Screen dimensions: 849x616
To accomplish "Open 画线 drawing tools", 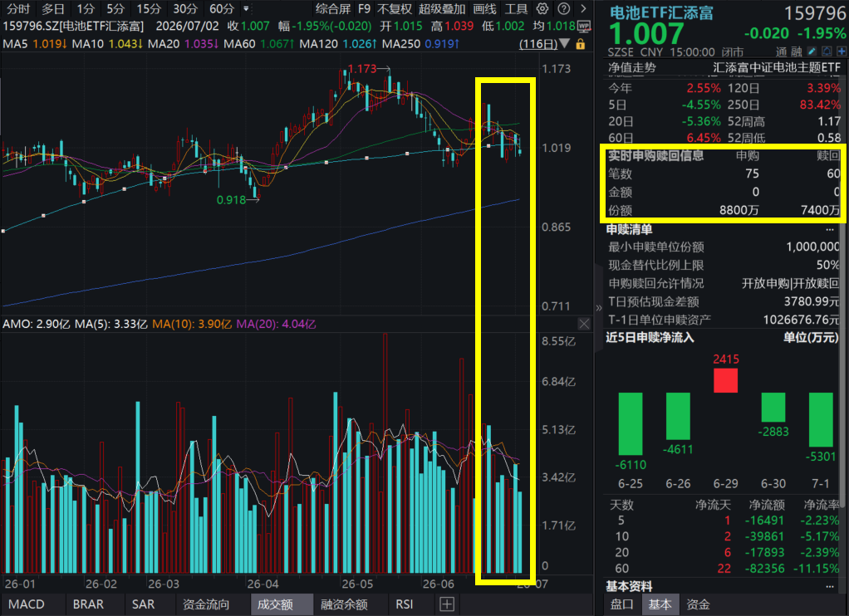I will tap(484, 8).
